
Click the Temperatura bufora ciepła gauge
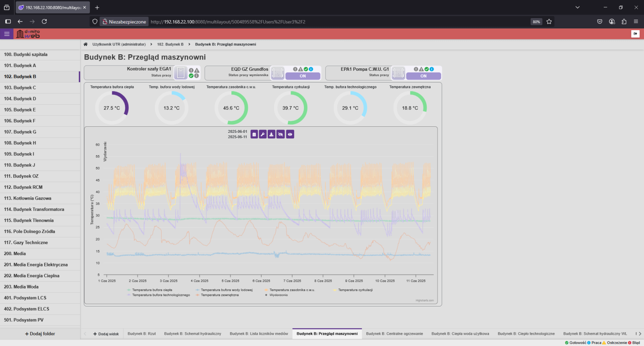[112, 108]
